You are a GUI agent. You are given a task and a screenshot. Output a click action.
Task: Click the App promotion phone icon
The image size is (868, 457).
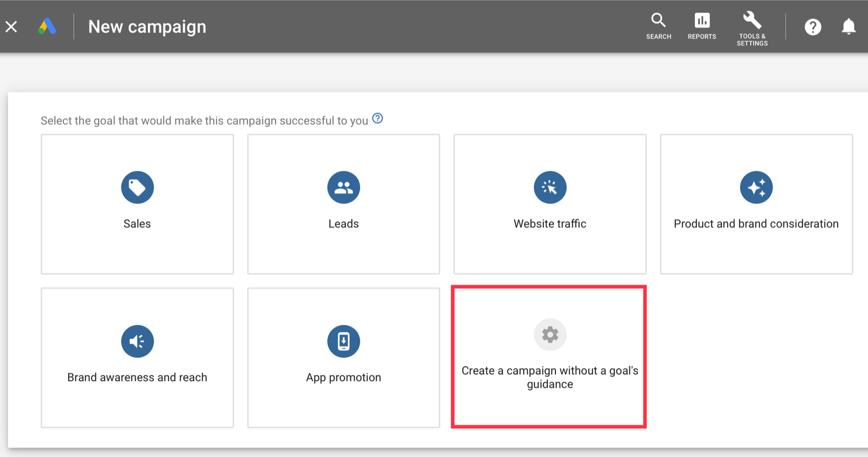tap(343, 341)
